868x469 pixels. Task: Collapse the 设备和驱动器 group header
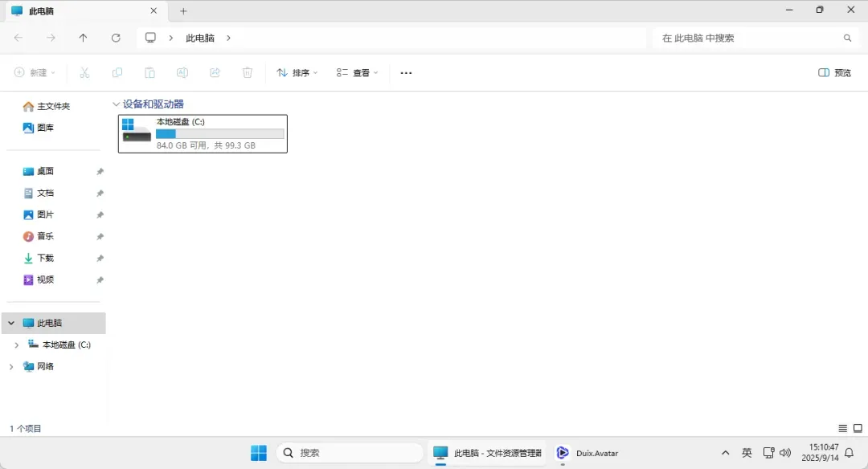[117, 104]
